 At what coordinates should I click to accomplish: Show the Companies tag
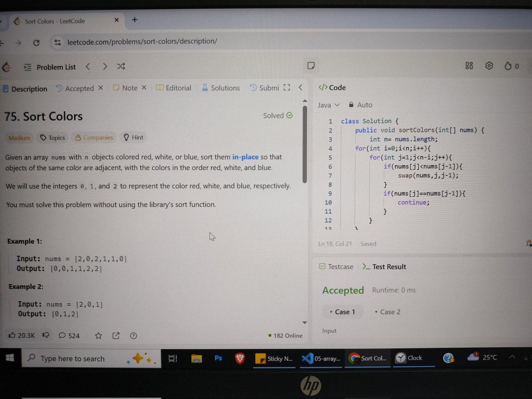point(94,137)
